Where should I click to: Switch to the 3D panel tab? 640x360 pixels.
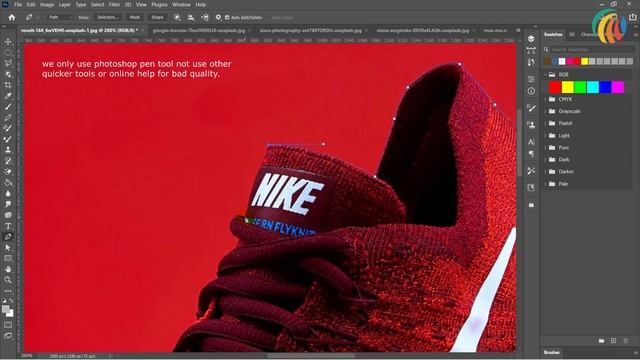(572, 35)
